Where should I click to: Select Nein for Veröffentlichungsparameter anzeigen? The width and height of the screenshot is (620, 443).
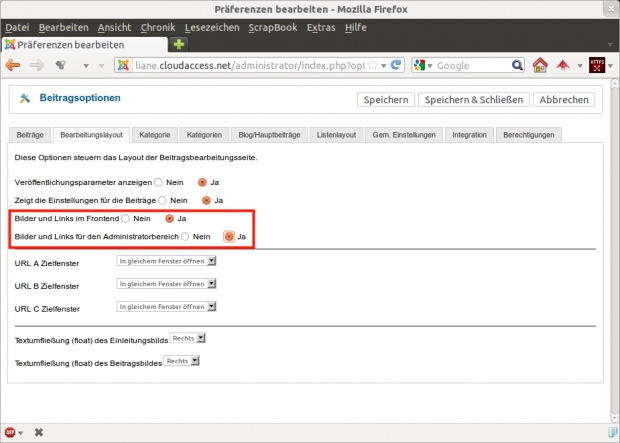coord(159,183)
